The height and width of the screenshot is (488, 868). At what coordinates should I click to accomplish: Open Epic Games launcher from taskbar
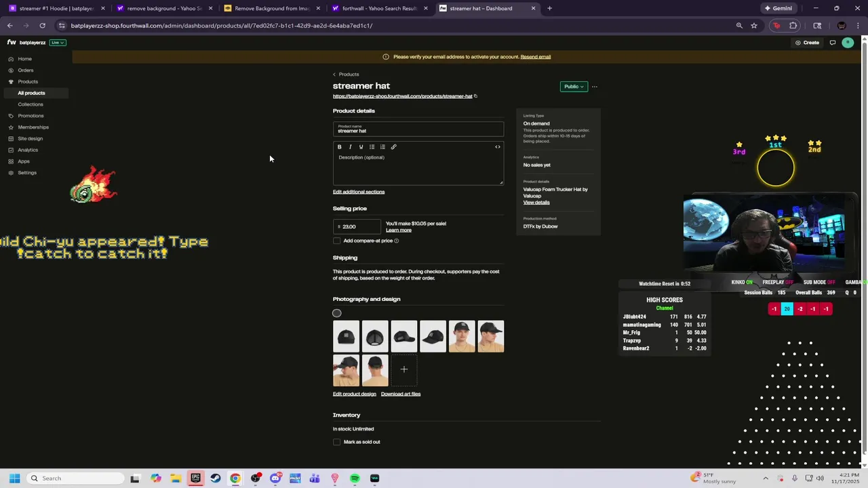pyautogui.click(x=195, y=479)
